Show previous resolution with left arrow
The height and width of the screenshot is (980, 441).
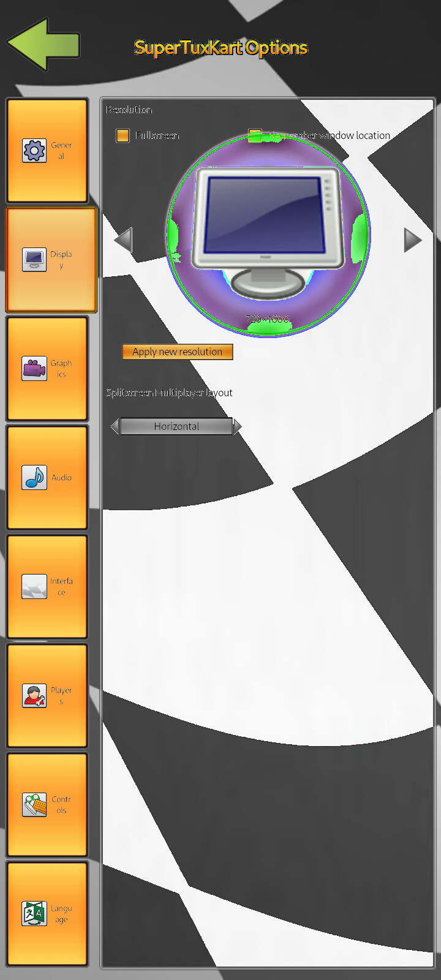point(124,239)
